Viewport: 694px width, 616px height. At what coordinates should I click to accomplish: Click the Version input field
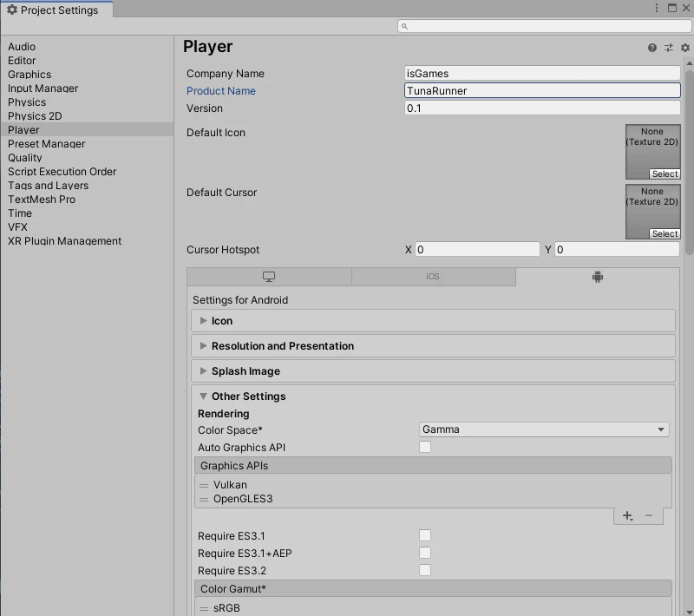(542, 108)
